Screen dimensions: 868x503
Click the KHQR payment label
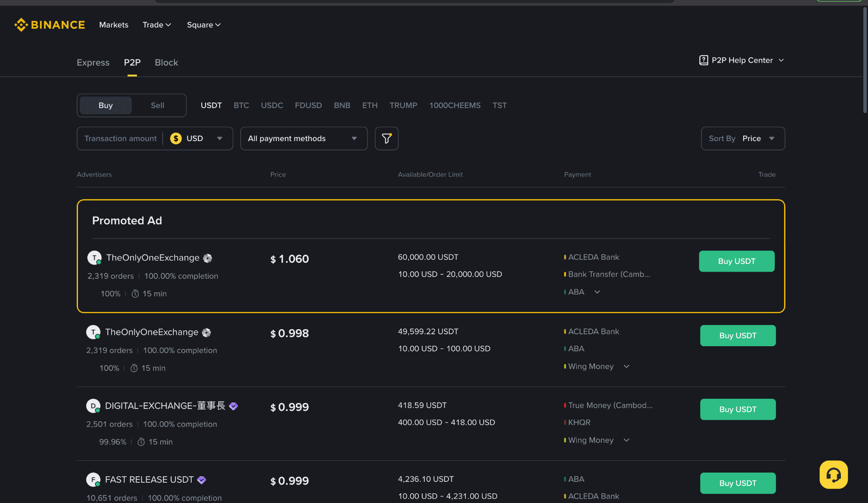[579, 422]
